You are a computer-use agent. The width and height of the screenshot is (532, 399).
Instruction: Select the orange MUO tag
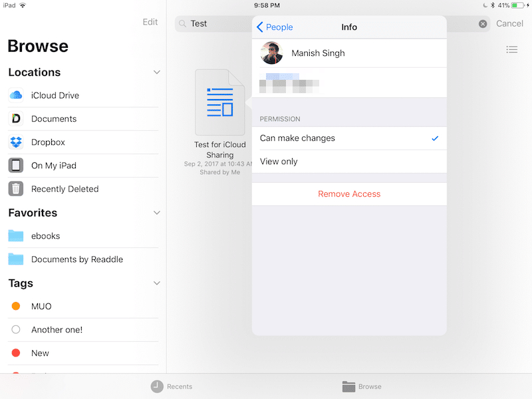pyautogui.click(x=16, y=307)
